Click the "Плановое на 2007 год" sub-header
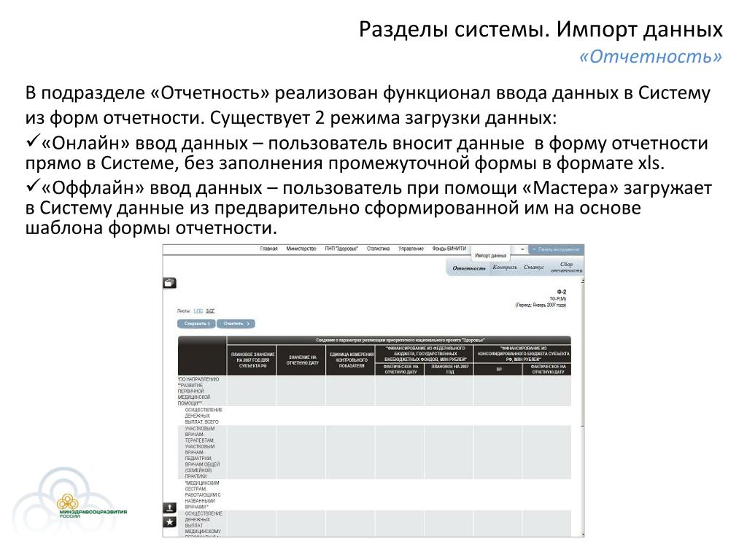The image size is (747, 560). (x=449, y=369)
